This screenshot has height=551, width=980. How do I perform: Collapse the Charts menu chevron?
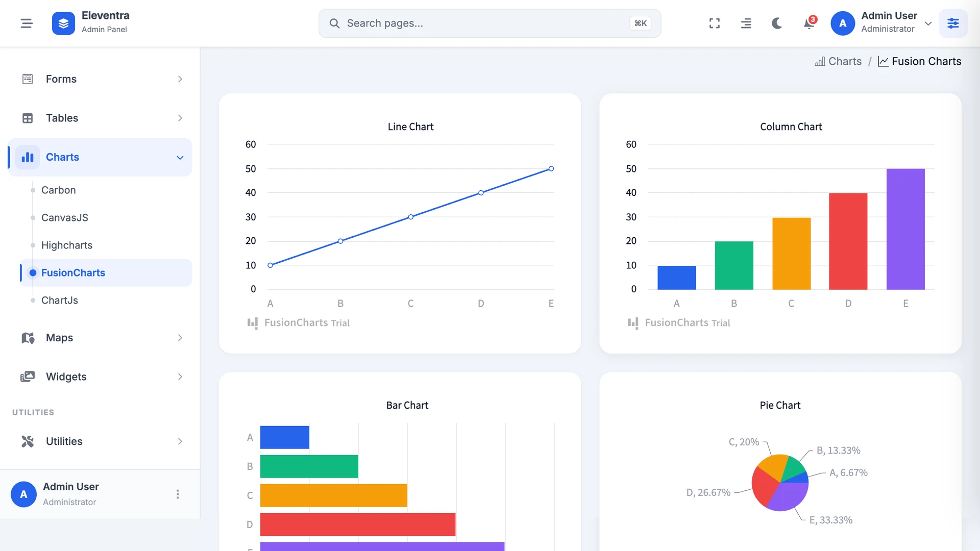coord(180,158)
